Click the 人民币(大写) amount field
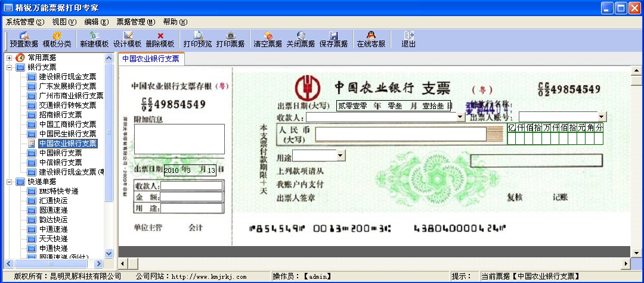 click(401, 134)
